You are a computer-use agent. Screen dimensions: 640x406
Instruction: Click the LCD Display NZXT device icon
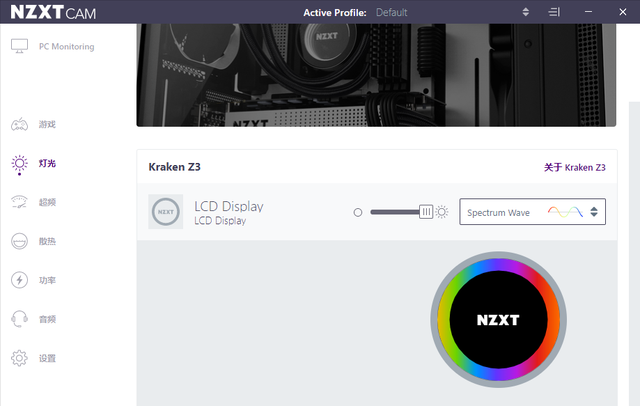(x=165, y=212)
